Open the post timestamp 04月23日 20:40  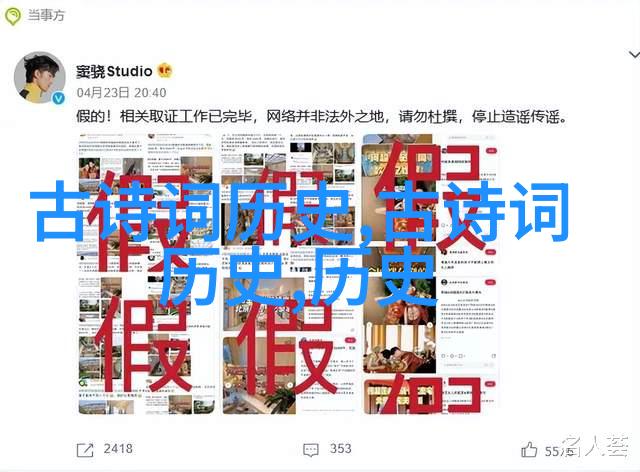point(122,93)
